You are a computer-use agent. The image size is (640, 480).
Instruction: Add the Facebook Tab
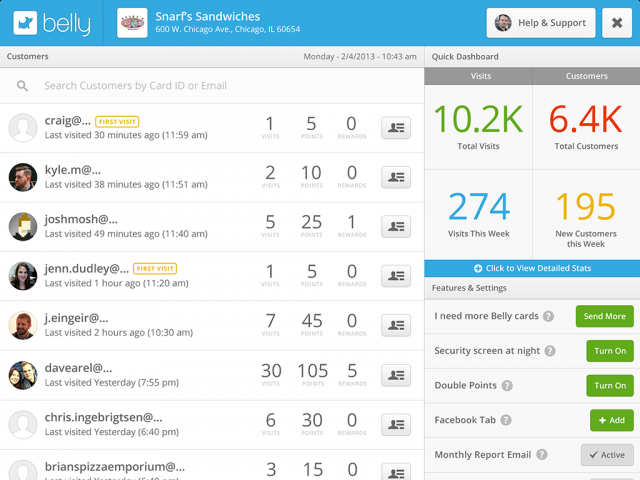pos(612,420)
